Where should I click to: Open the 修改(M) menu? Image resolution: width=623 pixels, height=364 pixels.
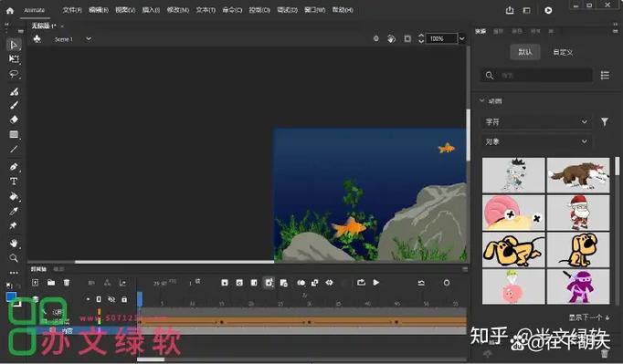tap(177, 10)
